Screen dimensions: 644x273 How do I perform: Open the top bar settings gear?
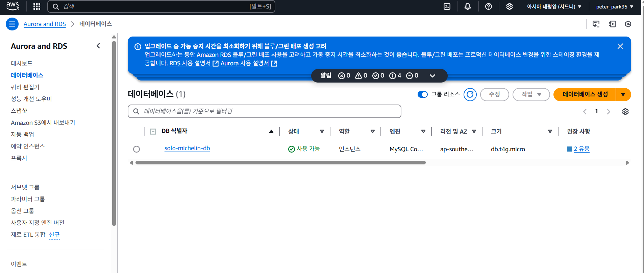click(510, 6)
